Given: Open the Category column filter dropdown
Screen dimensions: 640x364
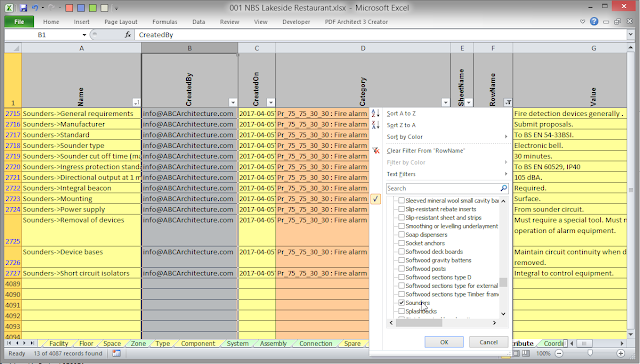Looking at the screenshot, I should click(445, 102).
